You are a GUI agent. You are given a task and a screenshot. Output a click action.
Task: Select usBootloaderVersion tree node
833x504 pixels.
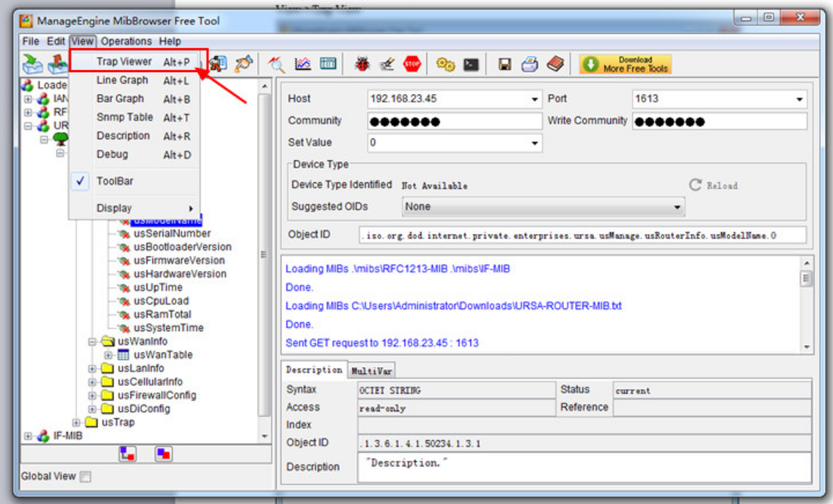click(x=182, y=247)
